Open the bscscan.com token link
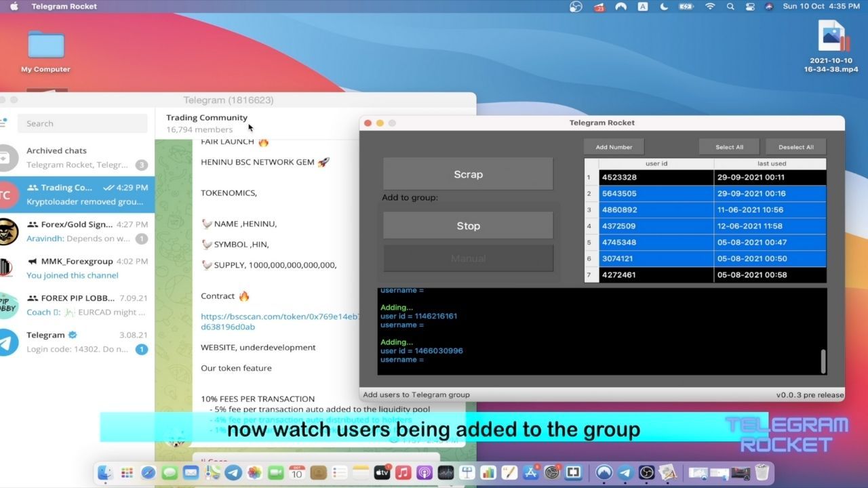The image size is (868, 488). (279, 316)
